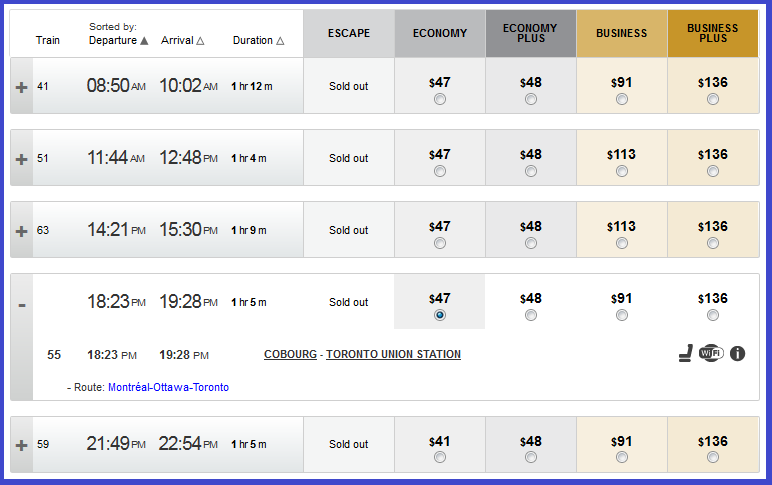Choose the $113 Business fare for train 51

[622, 171]
